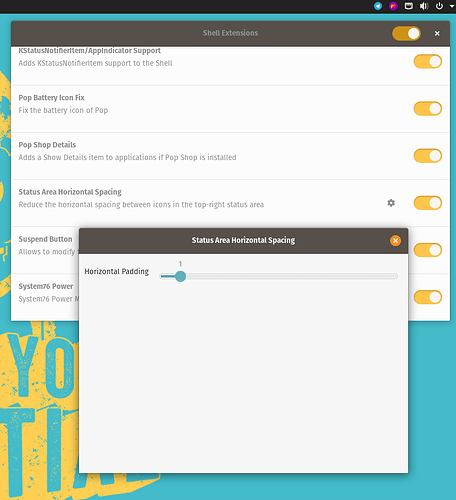Click the volume speaker icon
The width and height of the screenshot is (456, 500).
[x=424, y=6]
